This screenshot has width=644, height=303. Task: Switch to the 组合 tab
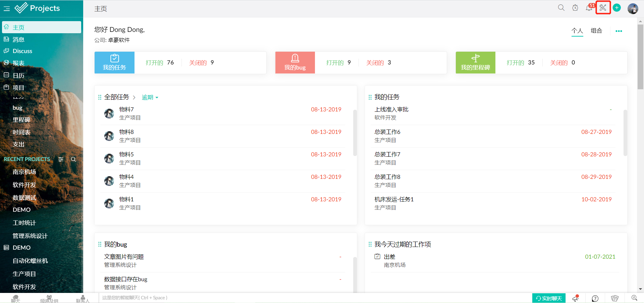click(596, 31)
